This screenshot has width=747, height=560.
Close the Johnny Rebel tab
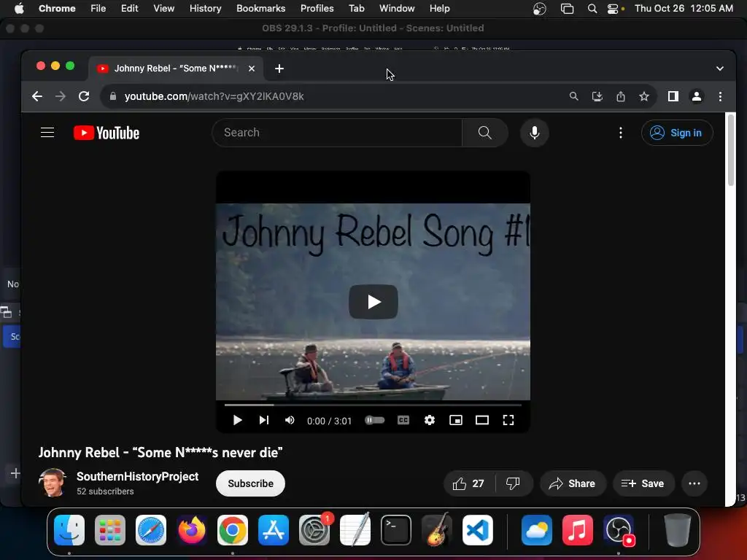[x=252, y=69]
